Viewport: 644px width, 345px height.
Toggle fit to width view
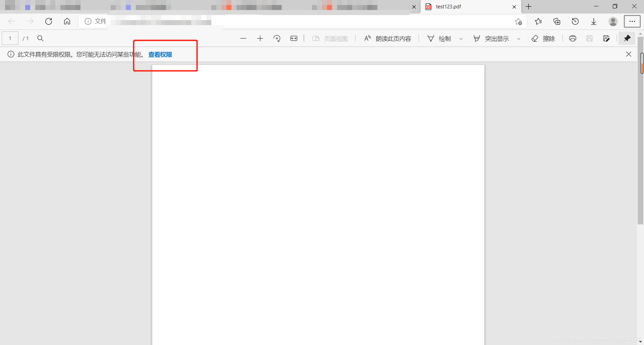pyautogui.click(x=294, y=39)
